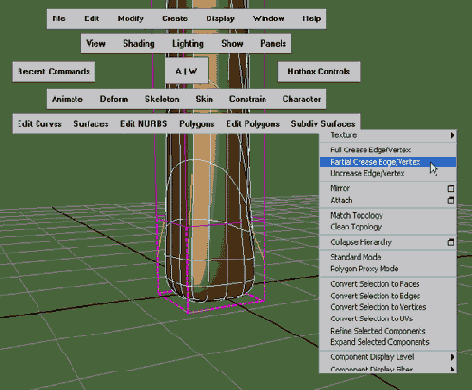Viewport: 472px width, 390px height.
Task: Expand the Component Display Level submenu
Action: [x=388, y=357]
